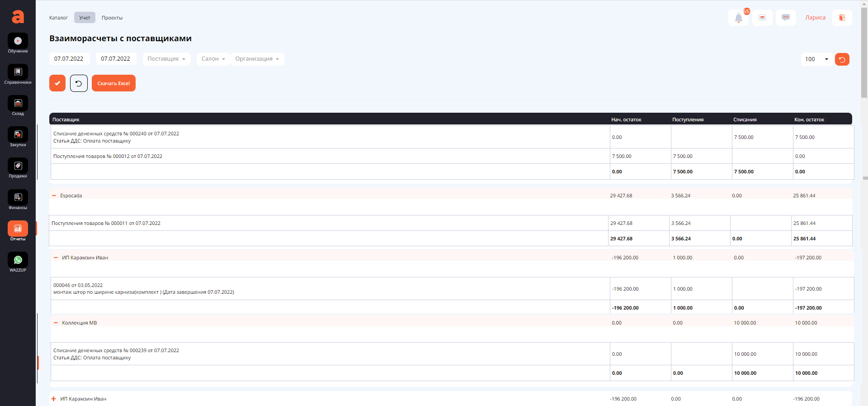Open the notifications bell
Viewport: 868px width, 406px height.
(738, 18)
